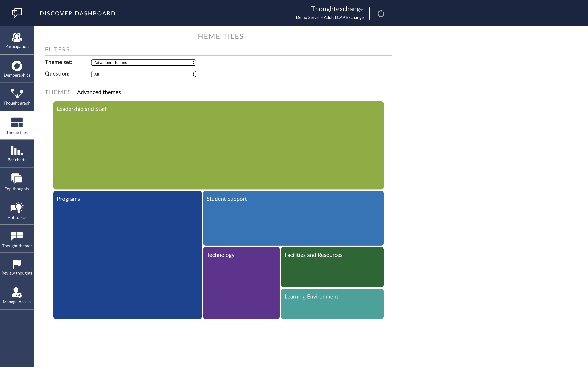Open the Demographics section

tap(17, 69)
